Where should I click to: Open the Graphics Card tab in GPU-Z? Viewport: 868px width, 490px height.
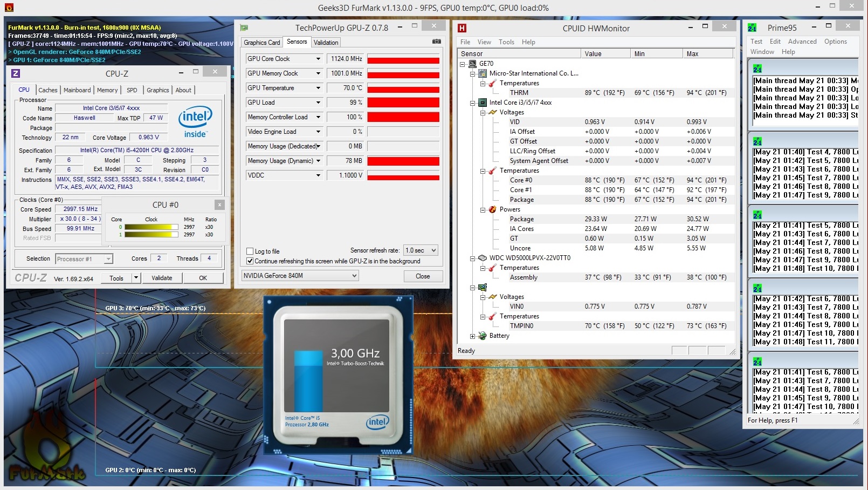262,42
